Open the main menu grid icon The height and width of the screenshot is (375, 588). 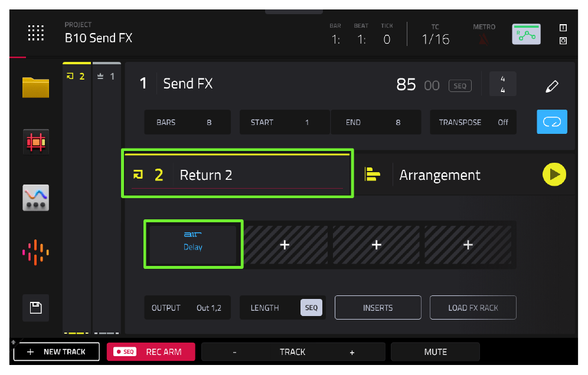point(36,33)
